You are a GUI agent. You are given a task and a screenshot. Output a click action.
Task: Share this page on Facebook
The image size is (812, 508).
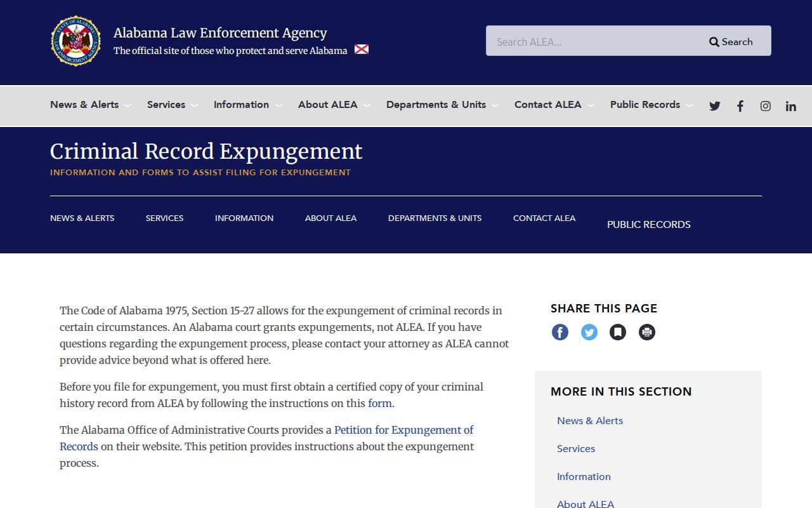(560, 332)
